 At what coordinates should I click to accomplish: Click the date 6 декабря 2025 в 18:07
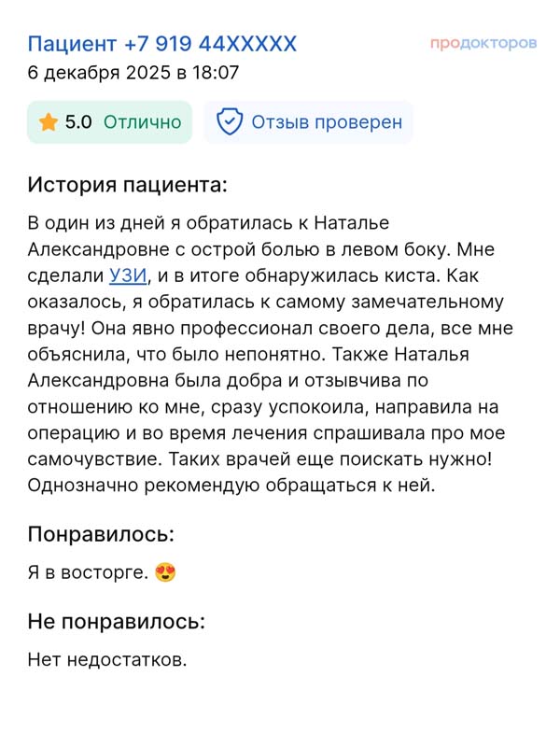pos(134,74)
